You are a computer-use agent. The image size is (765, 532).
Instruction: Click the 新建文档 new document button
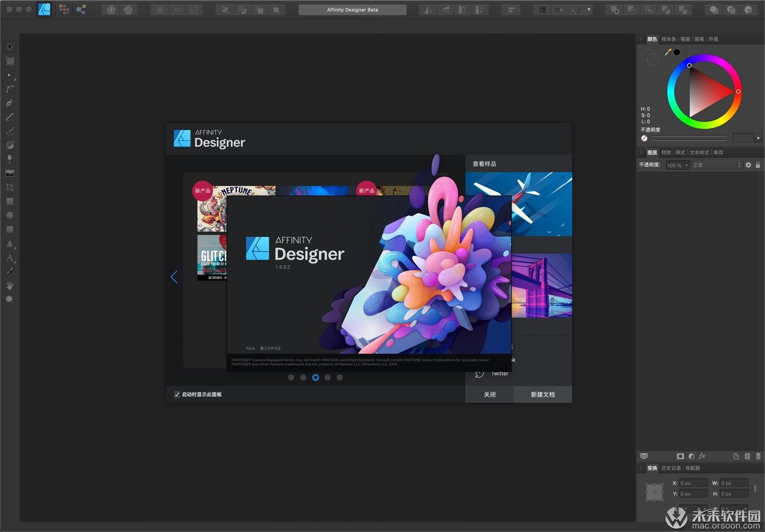tap(543, 394)
